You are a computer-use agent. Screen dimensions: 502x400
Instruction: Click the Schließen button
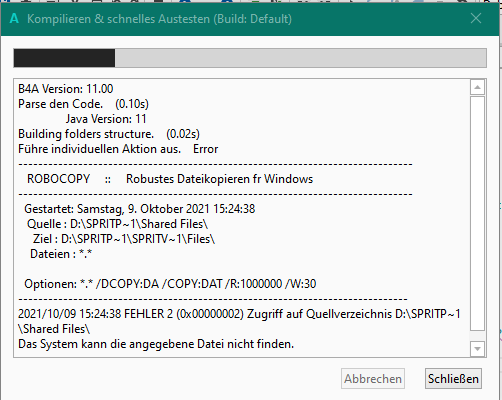coord(453,379)
